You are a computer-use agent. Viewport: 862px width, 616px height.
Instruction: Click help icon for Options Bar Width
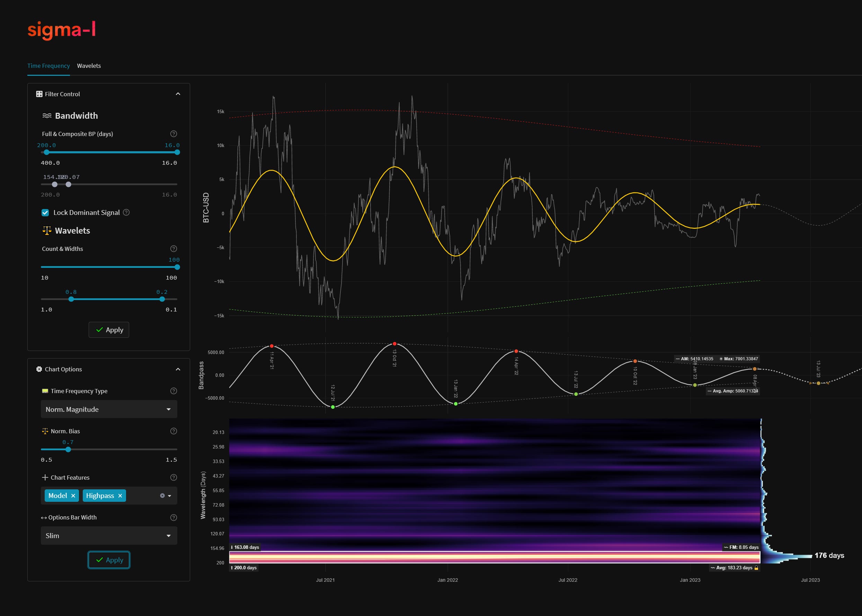click(174, 517)
